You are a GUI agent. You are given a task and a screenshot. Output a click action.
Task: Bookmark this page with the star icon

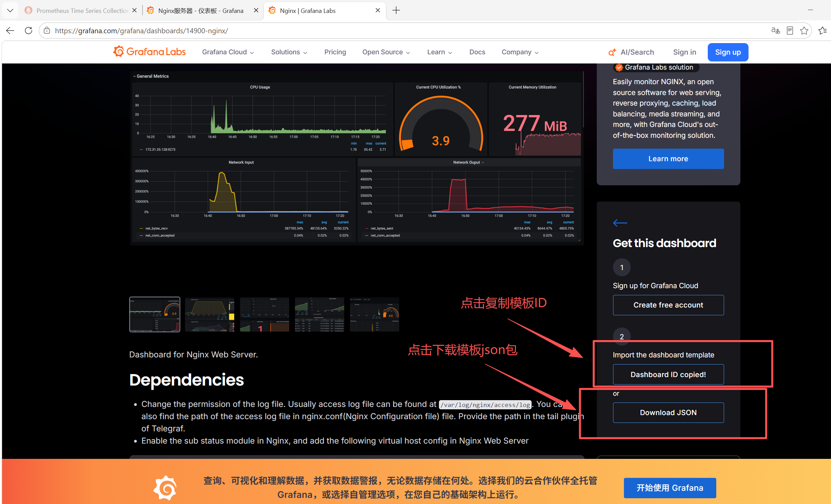(x=804, y=31)
